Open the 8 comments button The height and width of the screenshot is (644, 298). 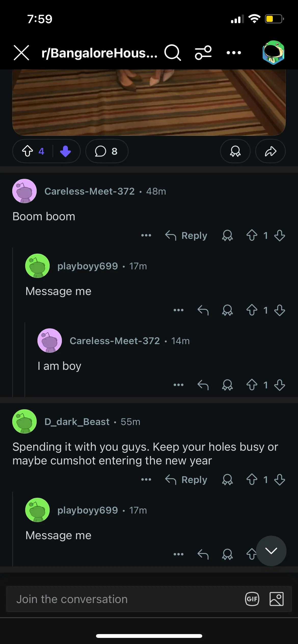point(107,151)
